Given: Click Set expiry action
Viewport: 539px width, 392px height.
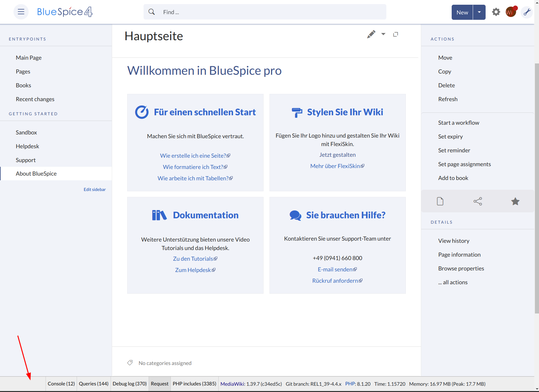Looking at the screenshot, I should pyautogui.click(x=450, y=137).
